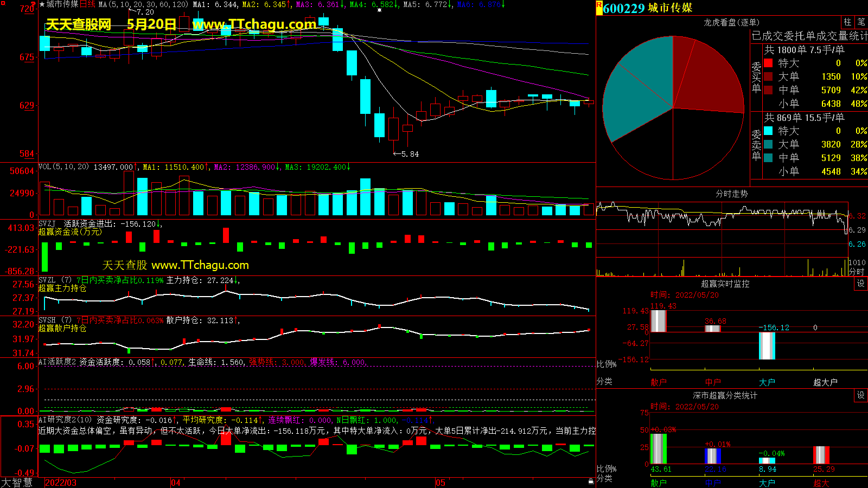Viewport: 868px width, 488px height.
Task: Click the star icon before 城市传媒
Action: [x=42, y=4]
